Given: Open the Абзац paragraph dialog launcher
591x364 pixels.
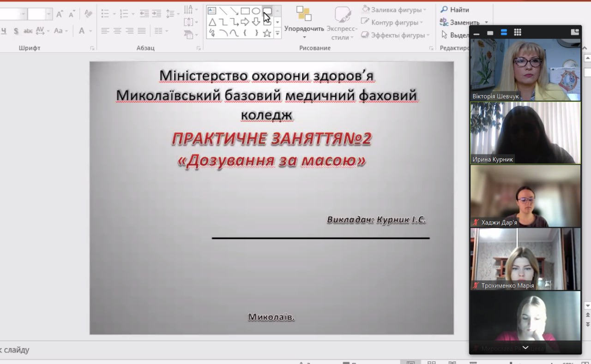Looking at the screenshot, I should [199, 48].
